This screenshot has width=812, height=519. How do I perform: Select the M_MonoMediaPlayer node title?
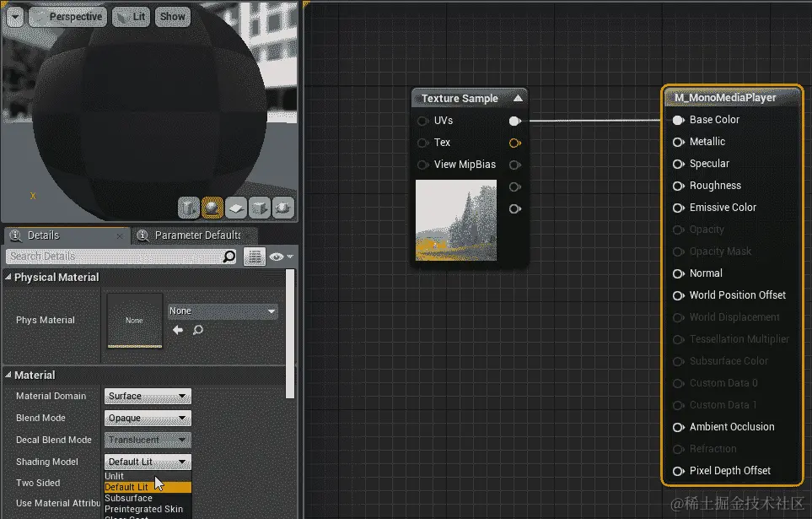725,98
